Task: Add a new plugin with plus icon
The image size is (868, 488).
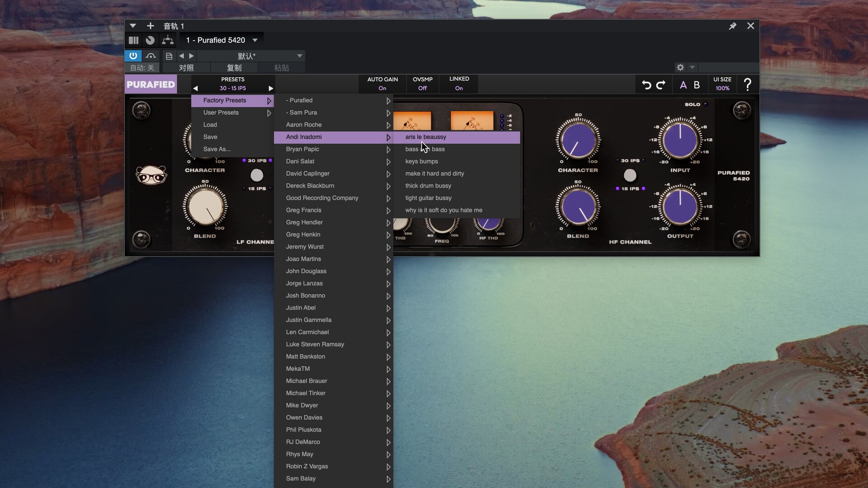Action: click(151, 26)
